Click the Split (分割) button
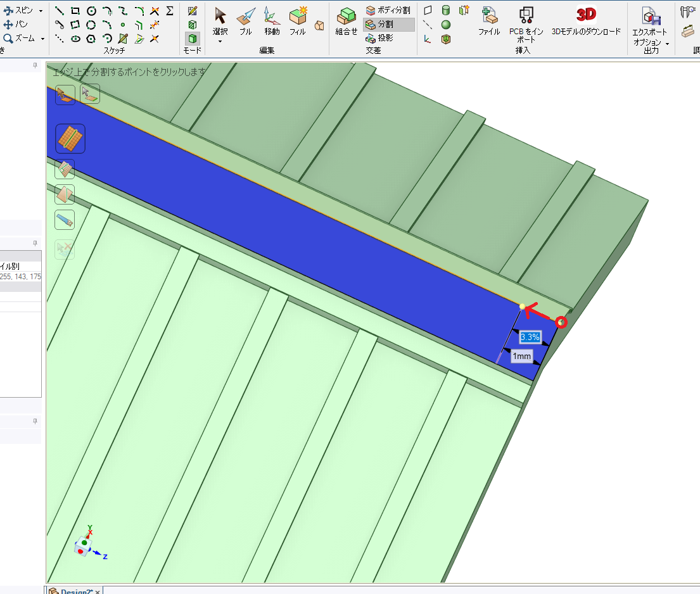Viewport: 700px width, 594px height. coord(388,25)
